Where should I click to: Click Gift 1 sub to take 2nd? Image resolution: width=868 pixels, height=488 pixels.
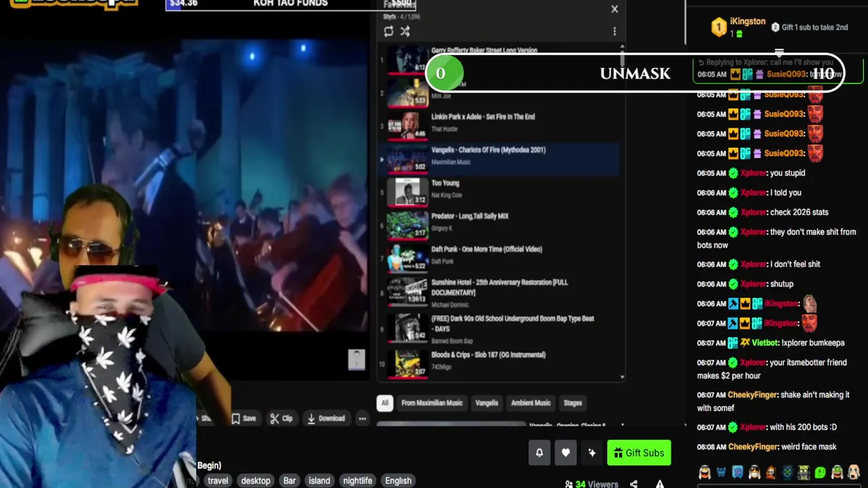click(810, 27)
